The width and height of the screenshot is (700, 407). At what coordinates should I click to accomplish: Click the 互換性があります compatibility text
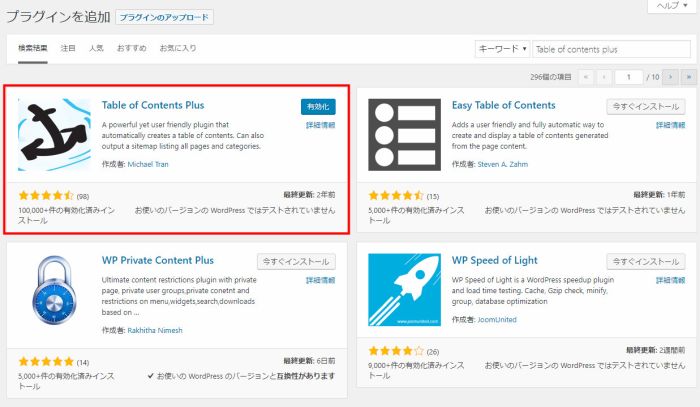(306, 376)
